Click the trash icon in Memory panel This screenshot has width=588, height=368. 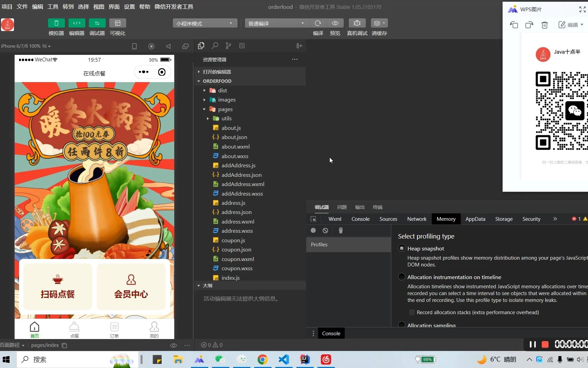pyautogui.click(x=341, y=231)
